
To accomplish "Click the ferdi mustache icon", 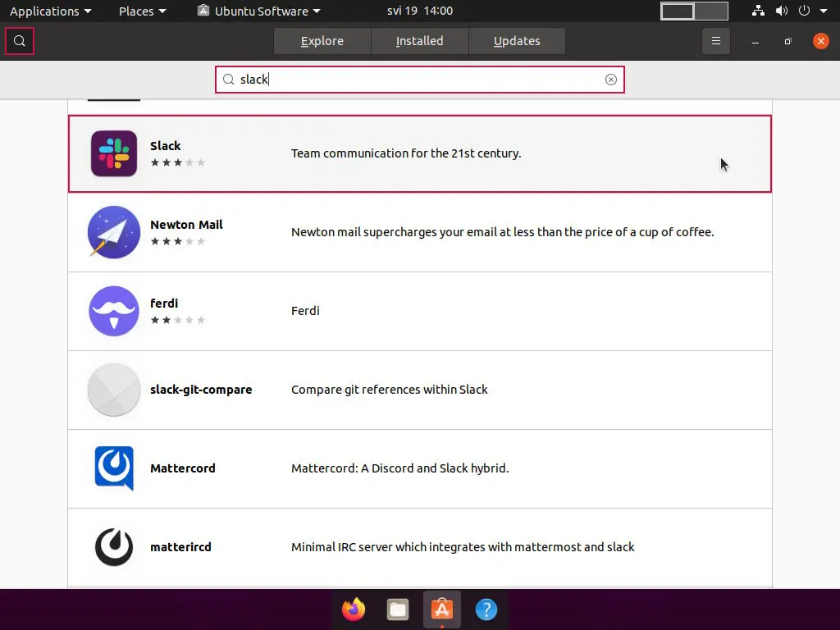I will [x=114, y=311].
